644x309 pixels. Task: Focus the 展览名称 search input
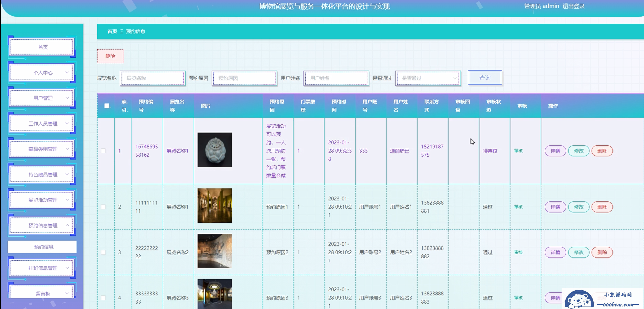click(153, 78)
